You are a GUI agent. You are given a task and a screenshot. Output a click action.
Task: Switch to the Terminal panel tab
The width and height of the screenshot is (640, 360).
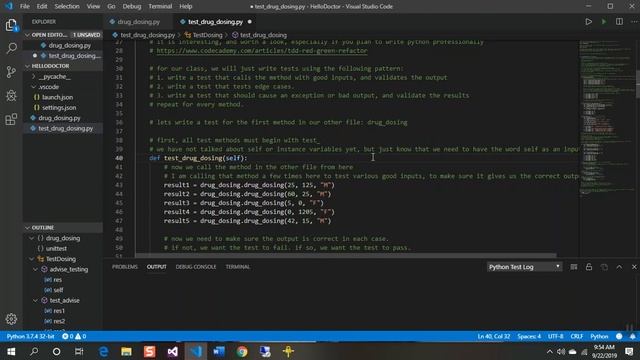pos(238,267)
